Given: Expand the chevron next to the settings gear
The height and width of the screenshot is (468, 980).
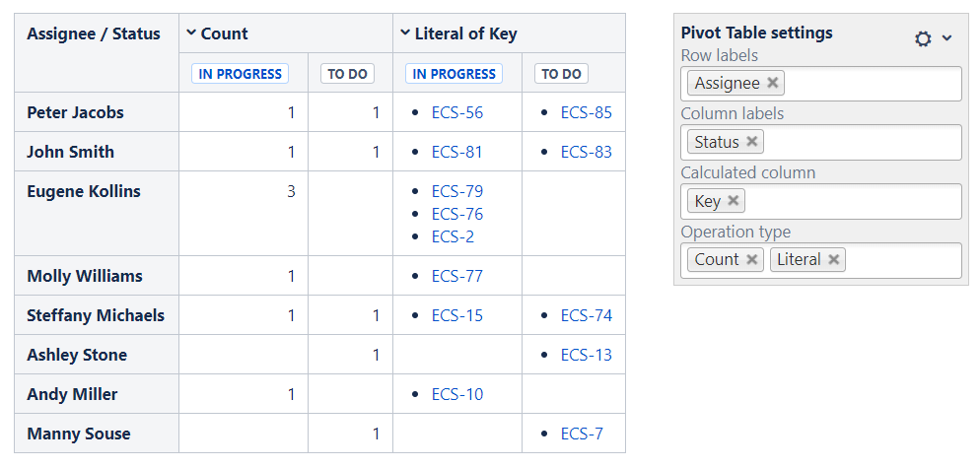Looking at the screenshot, I should (947, 38).
